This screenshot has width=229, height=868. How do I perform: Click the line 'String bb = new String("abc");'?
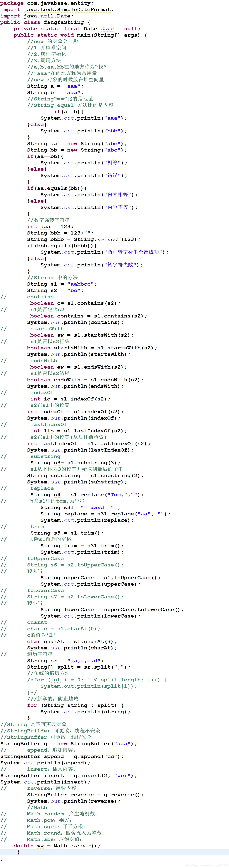point(77,150)
